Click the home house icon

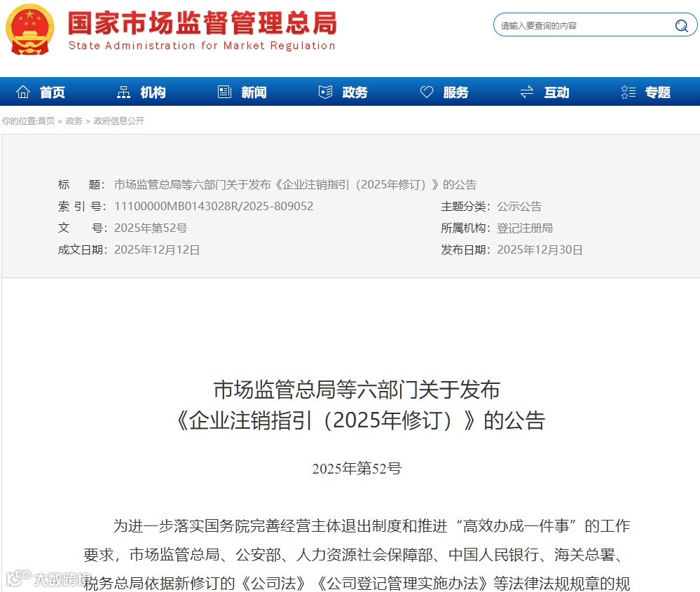click(x=23, y=92)
